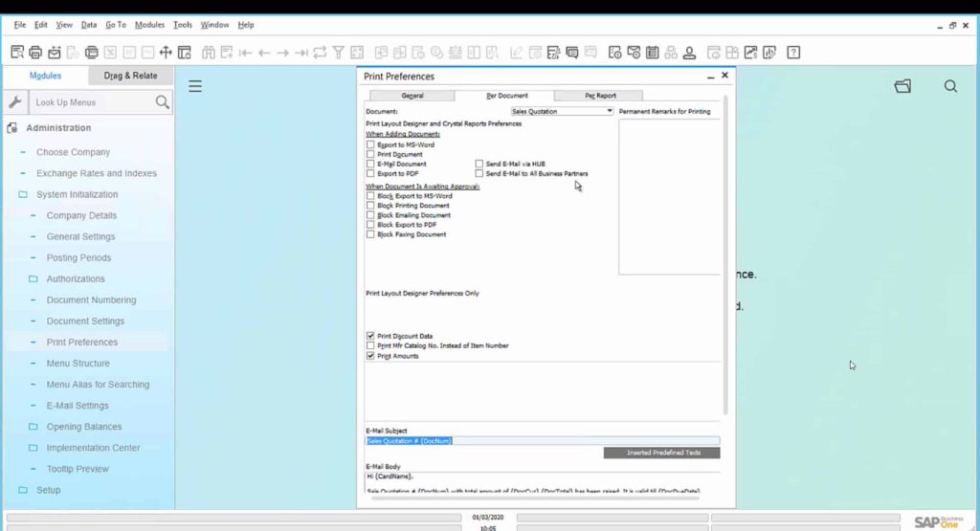Open Print Preview from the toolbar

click(x=17, y=53)
